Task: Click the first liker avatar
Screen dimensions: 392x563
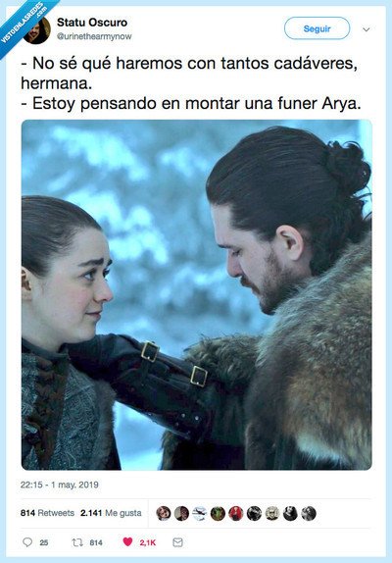Action: [x=164, y=513]
